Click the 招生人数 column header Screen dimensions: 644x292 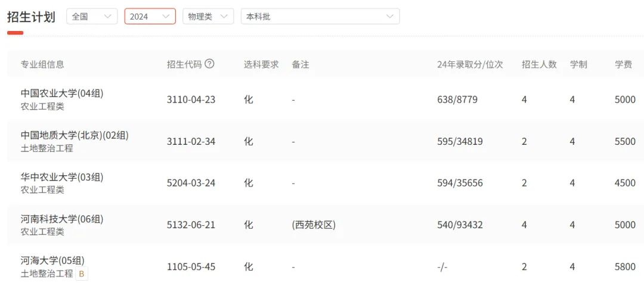539,64
